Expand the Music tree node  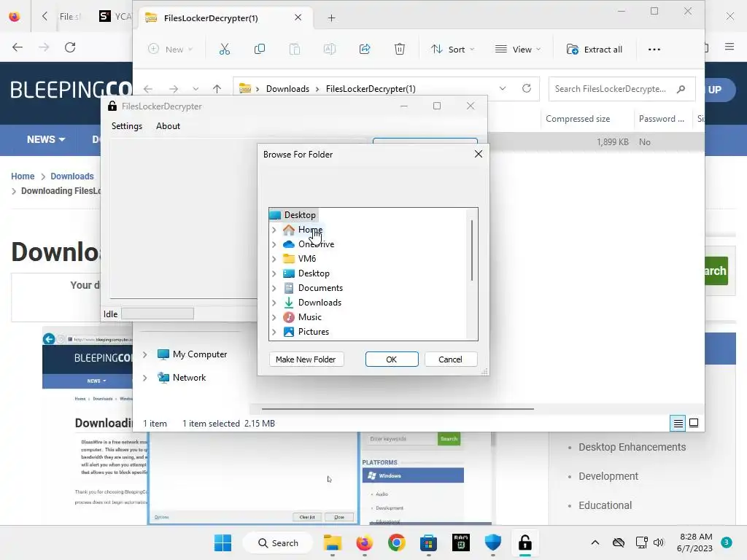tap(274, 317)
